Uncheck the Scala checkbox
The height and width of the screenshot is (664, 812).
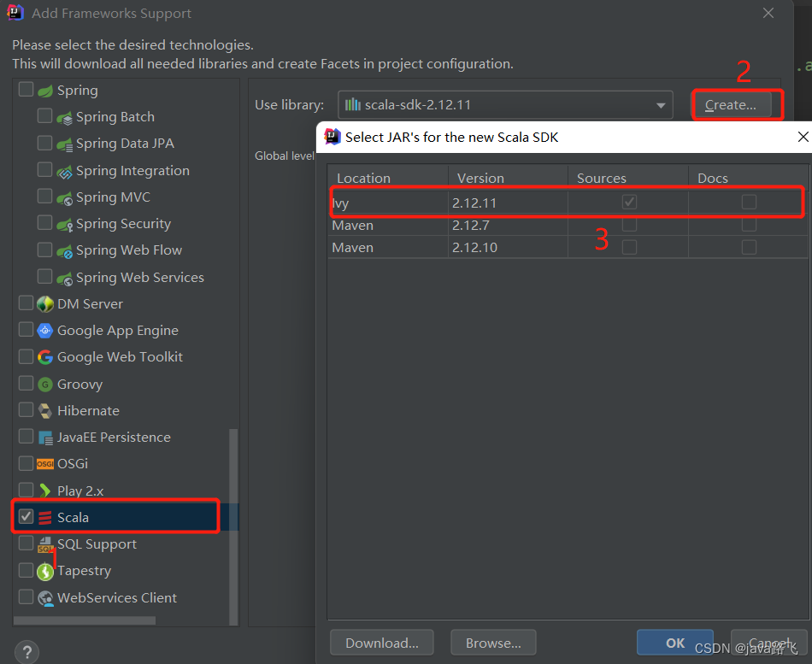[x=26, y=516]
